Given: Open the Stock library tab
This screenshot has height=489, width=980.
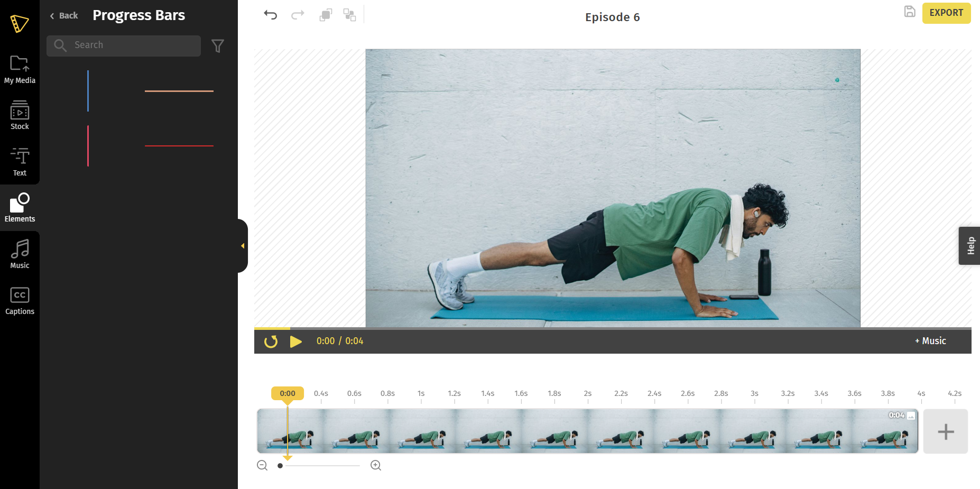Looking at the screenshot, I should pyautogui.click(x=20, y=115).
